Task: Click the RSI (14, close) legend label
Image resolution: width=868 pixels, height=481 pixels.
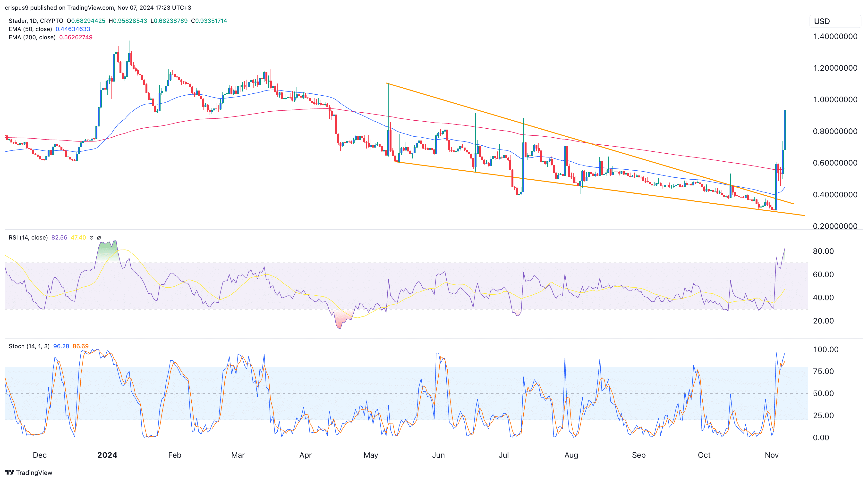Action: pyautogui.click(x=28, y=238)
